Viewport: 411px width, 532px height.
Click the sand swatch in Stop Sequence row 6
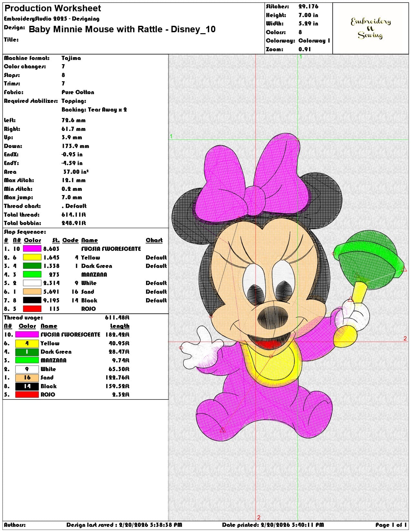[32, 291]
